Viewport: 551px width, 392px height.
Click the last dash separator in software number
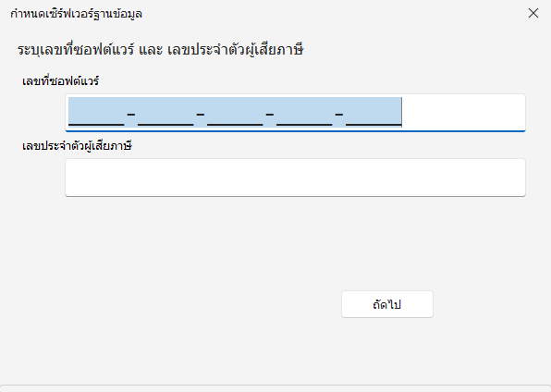pyautogui.click(x=338, y=114)
